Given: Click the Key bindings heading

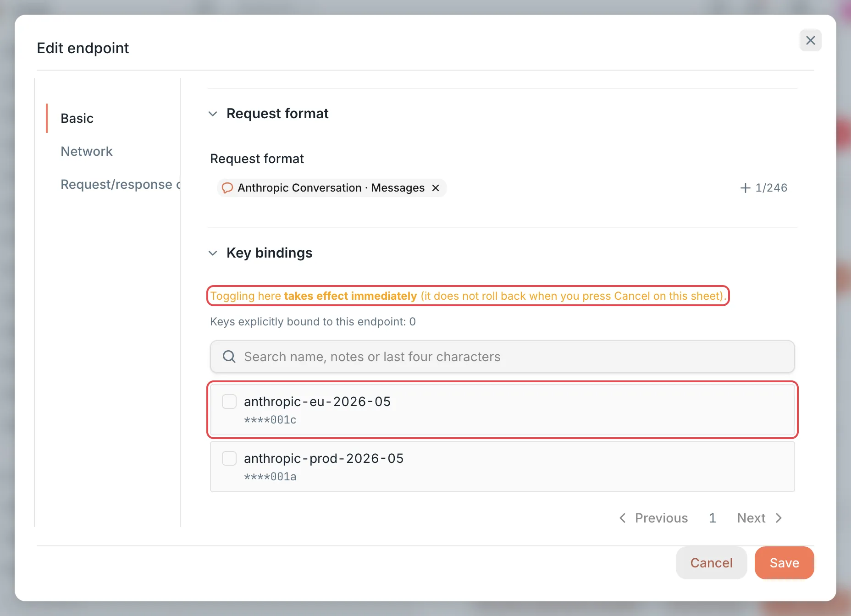Looking at the screenshot, I should click(x=269, y=253).
